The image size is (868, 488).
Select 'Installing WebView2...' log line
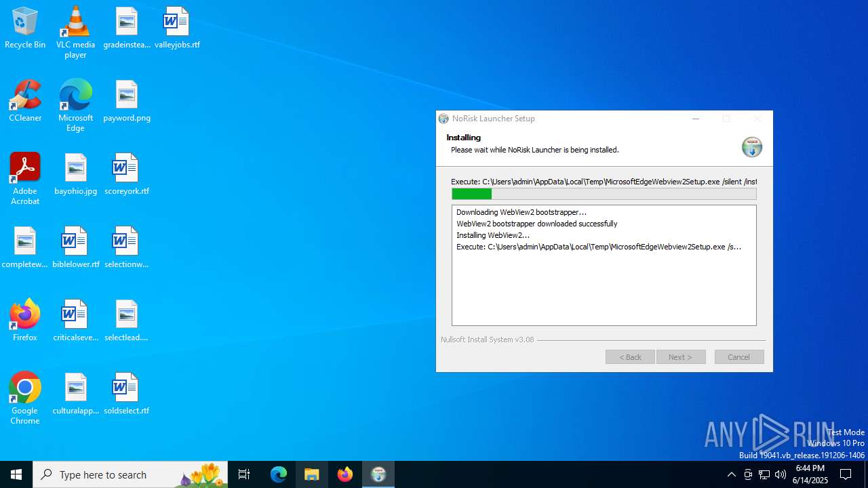tap(493, 235)
